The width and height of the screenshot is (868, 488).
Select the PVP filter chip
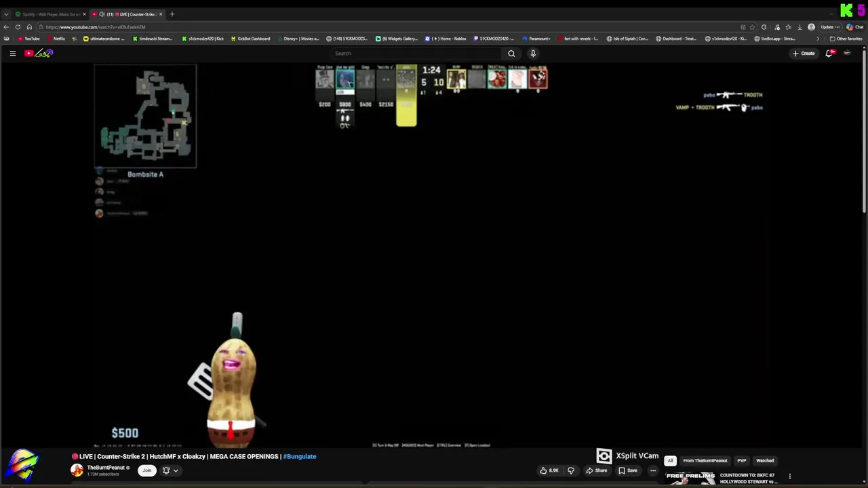(742, 461)
